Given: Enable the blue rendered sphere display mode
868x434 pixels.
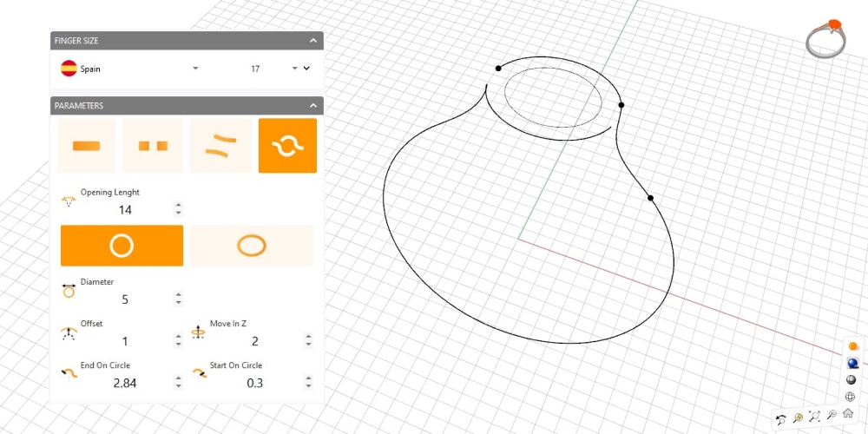Looking at the screenshot, I should pyautogui.click(x=852, y=364).
